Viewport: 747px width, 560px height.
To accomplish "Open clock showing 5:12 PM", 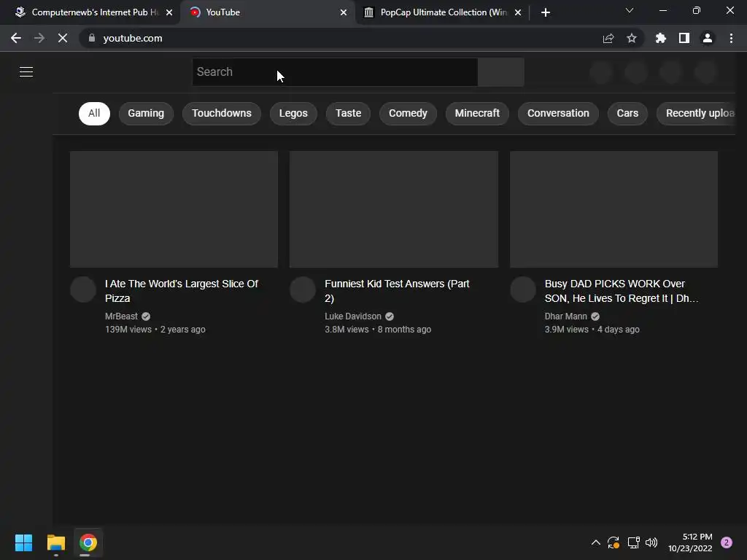I will click(x=690, y=542).
